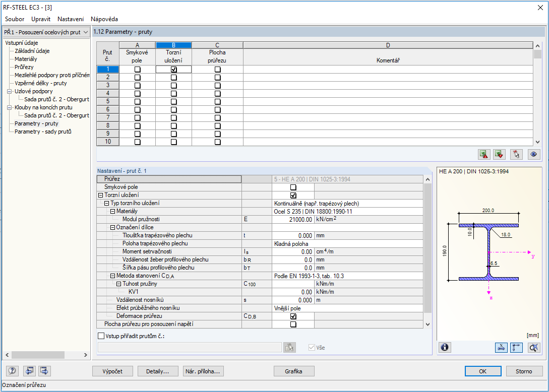Collapse the Tuhost pružiny group
This screenshot has height=392, width=549.
coord(118,284)
